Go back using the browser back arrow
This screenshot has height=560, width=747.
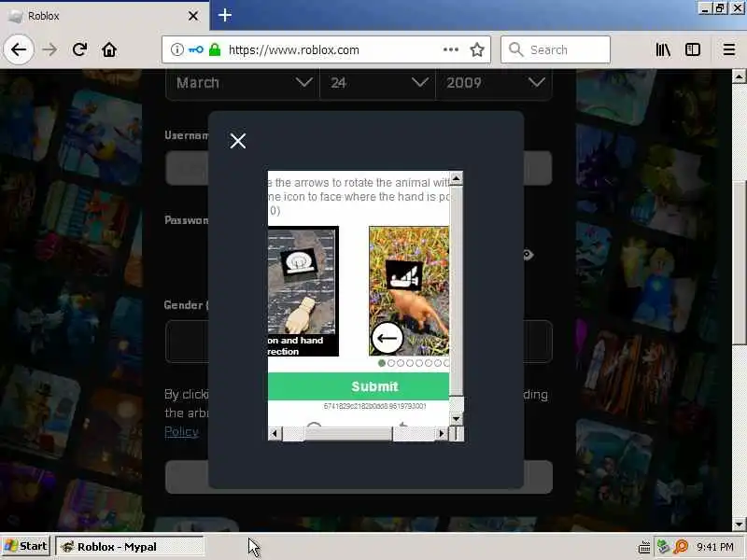(x=19, y=49)
